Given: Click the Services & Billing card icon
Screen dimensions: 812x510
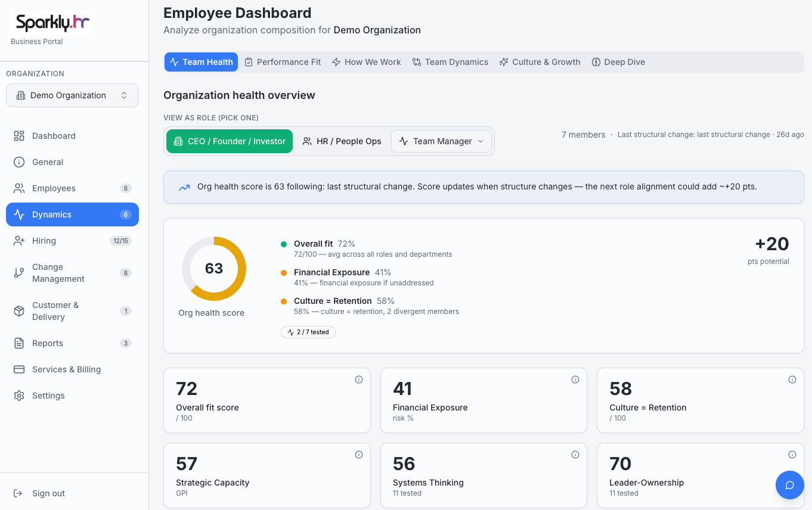Looking at the screenshot, I should 19,369.
